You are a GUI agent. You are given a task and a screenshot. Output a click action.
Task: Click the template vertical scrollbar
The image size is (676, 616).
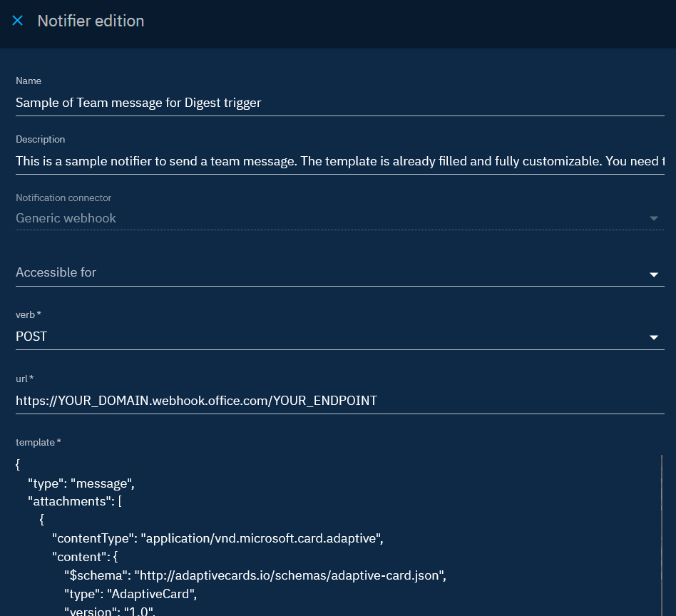(662, 535)
